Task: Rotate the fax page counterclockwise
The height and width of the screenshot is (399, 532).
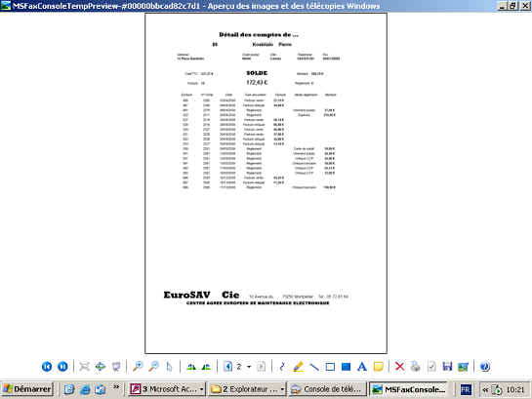Action: click(x=206, y=367)
